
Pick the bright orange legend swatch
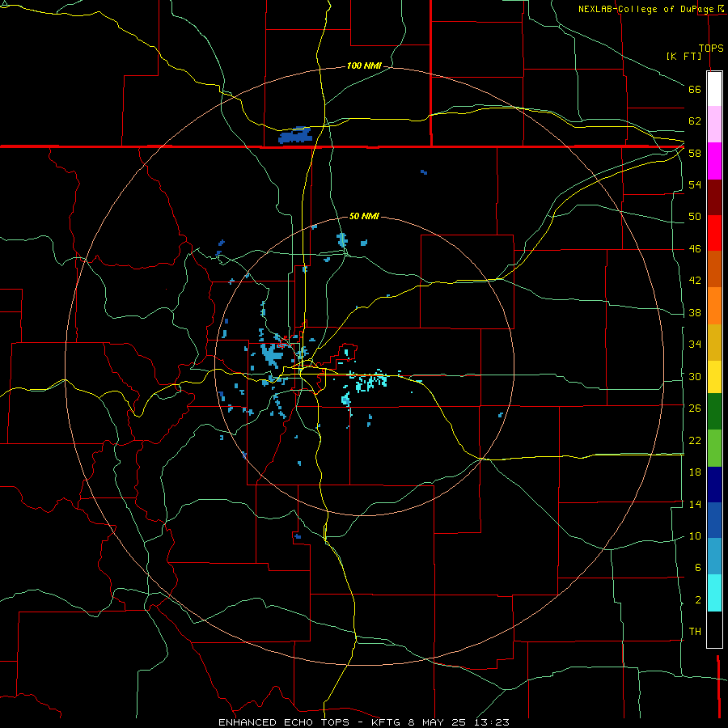click(714, 306)
